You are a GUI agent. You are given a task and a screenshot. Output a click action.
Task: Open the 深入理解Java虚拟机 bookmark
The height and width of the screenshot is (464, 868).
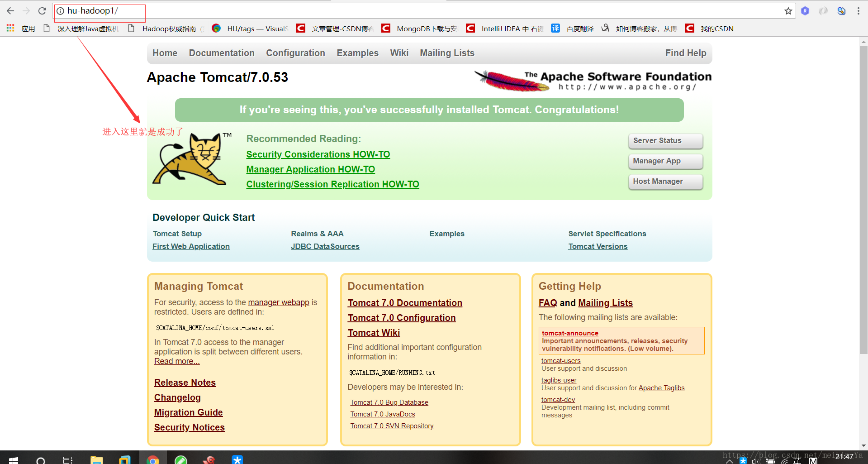coord(81,29)
